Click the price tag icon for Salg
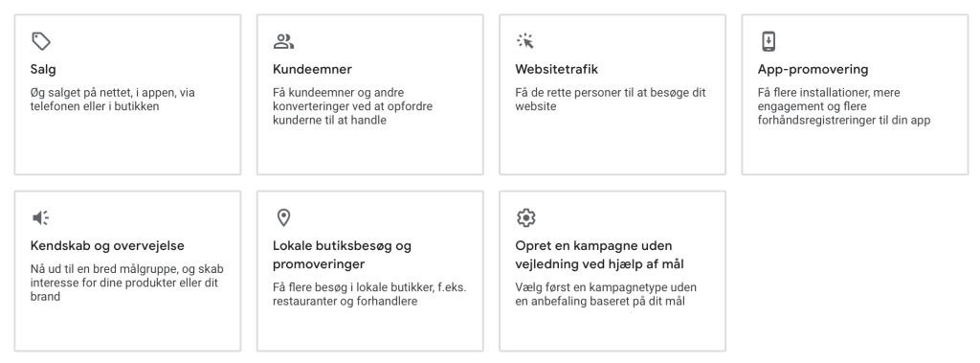Viewport: 980px width, 363px height. 41,41
